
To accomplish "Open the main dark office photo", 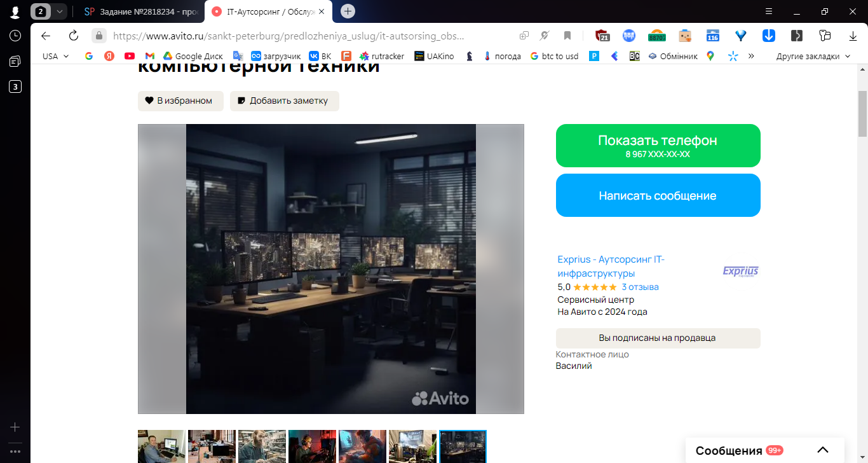I will tap(331, 269).
